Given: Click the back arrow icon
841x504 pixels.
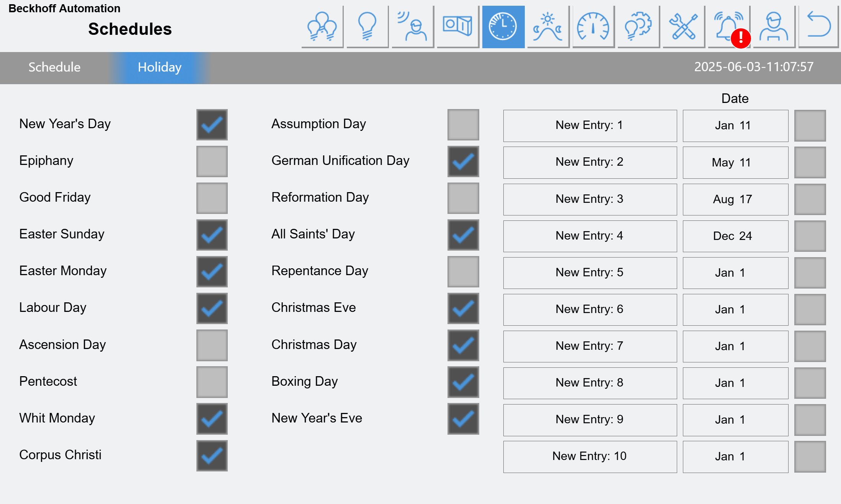Looking at the screenshot, I should point(819,27).
